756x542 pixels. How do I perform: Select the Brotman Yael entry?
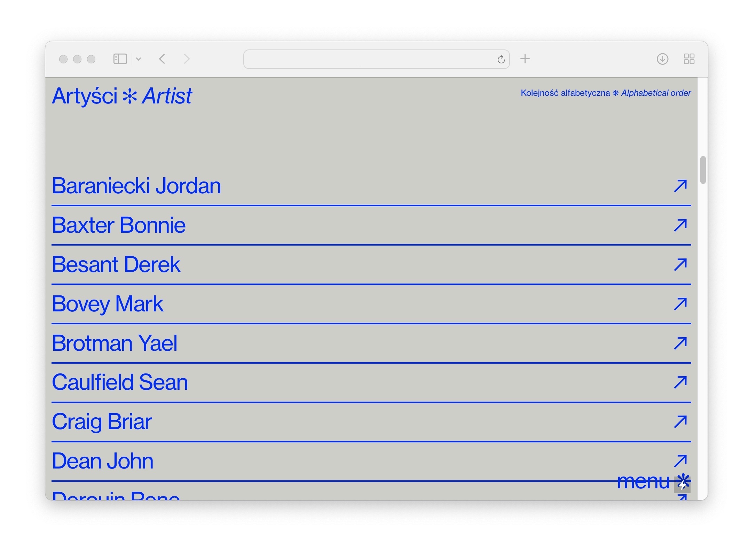[115, 343]
